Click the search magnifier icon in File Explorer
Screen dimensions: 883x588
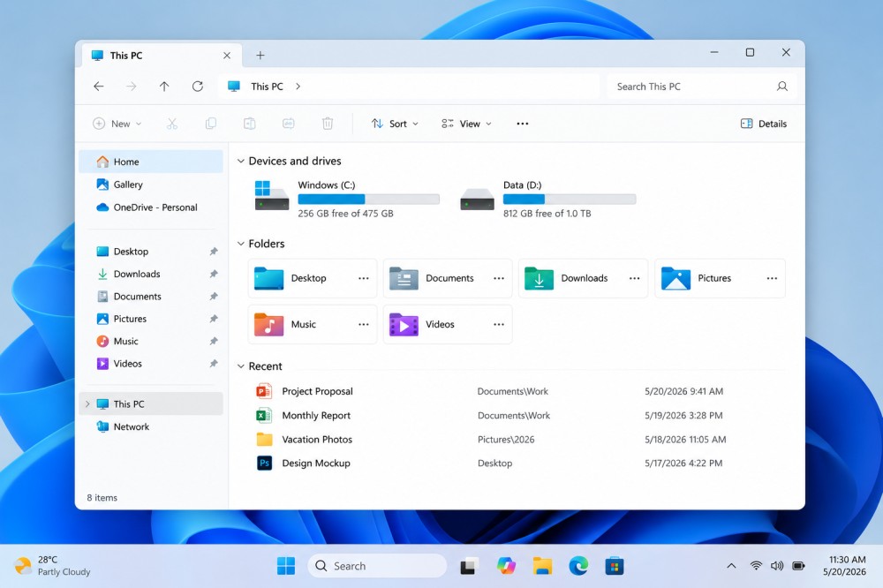(x=782, y=87)
